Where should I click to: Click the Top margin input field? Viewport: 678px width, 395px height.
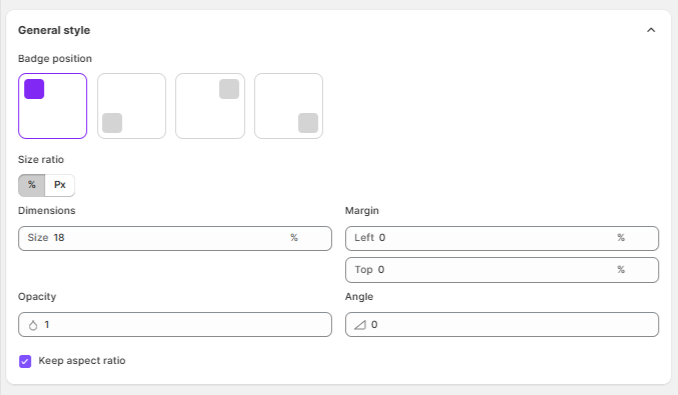[502, 270]
